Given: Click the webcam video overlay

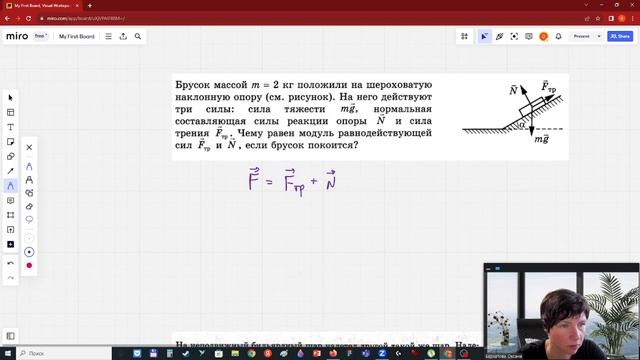Looking at the screenshot, I should point(562,311).
